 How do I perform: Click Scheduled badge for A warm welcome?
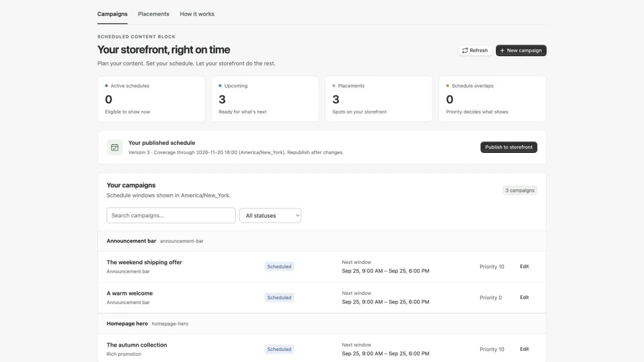[x=279, y=298]
